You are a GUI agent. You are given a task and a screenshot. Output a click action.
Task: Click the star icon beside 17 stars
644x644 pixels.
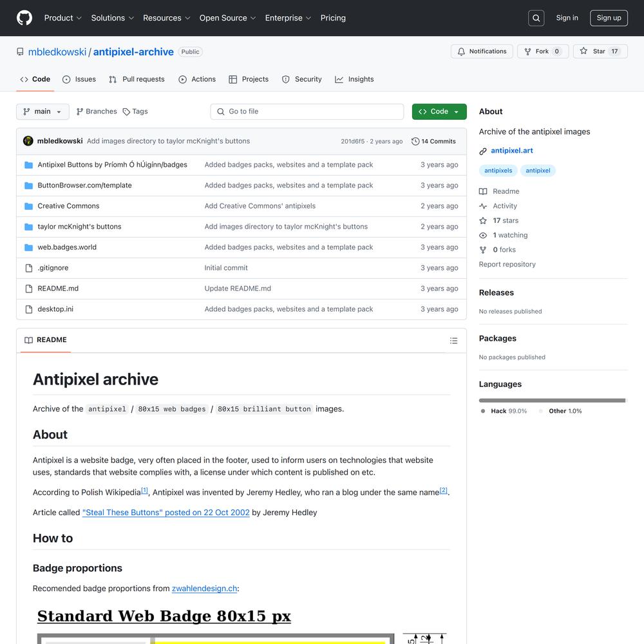point(483,220)
